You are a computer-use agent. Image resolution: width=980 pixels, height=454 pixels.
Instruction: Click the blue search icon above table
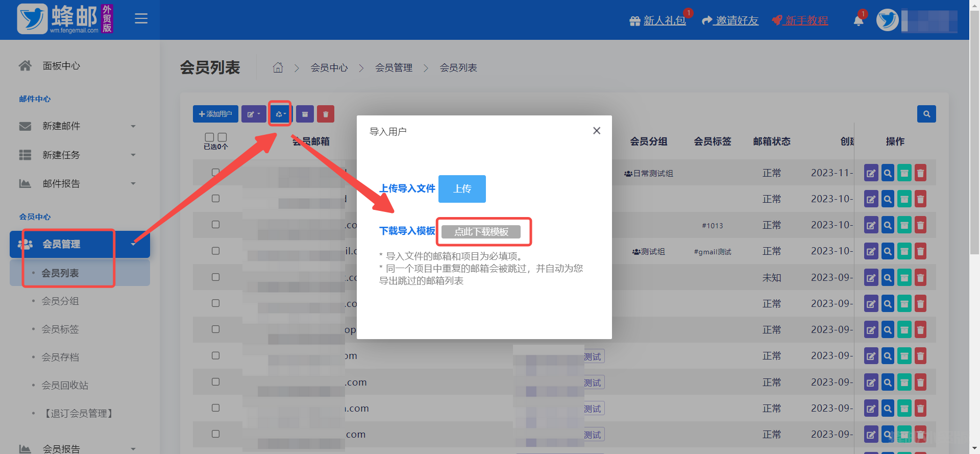tap(926, 114)
